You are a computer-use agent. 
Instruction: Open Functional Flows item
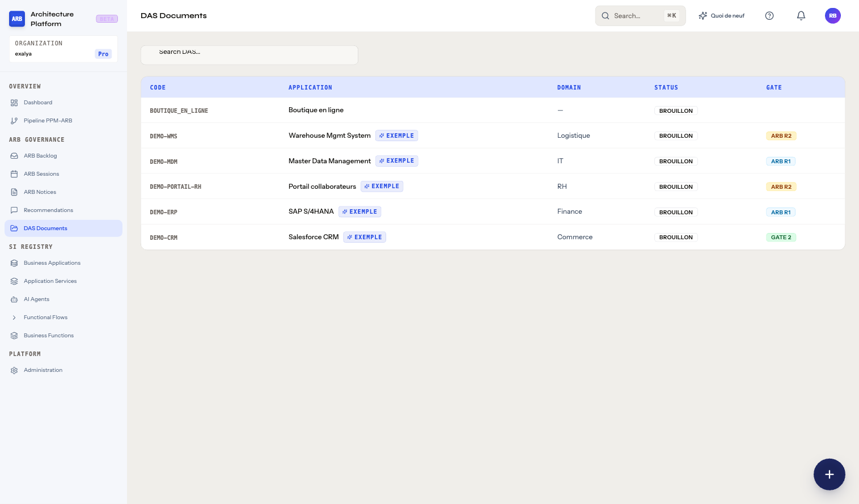[x=64, y=317]
